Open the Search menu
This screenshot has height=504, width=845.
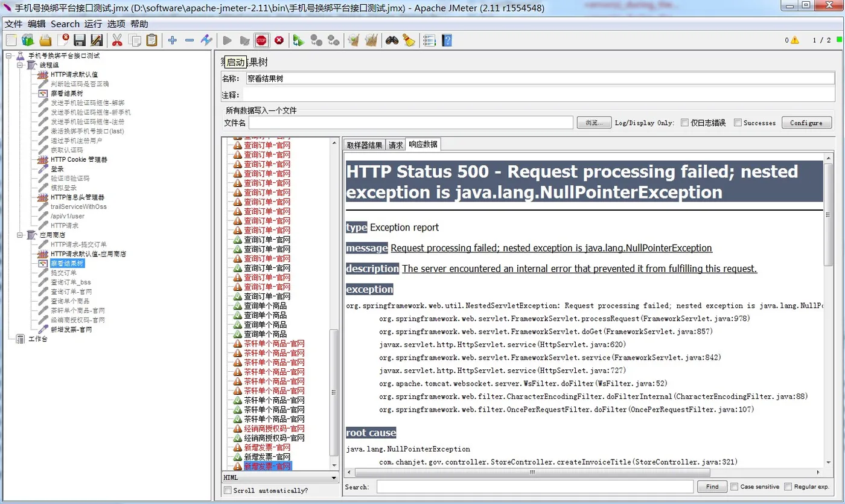coord(65,24)
